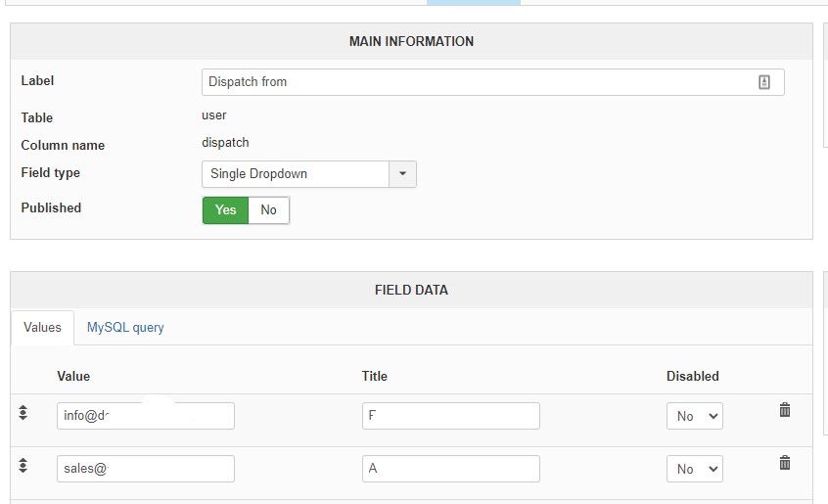Click the Value field containing sales@
This screenshot has height=504, width=828.
pos(146,469)
